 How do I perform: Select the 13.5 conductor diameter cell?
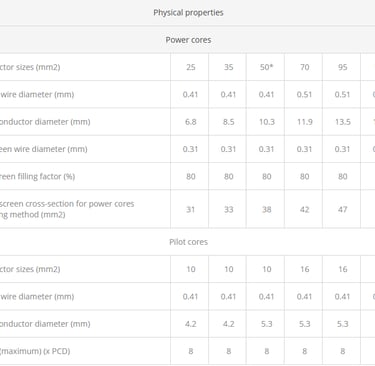(x=342, y=122)
